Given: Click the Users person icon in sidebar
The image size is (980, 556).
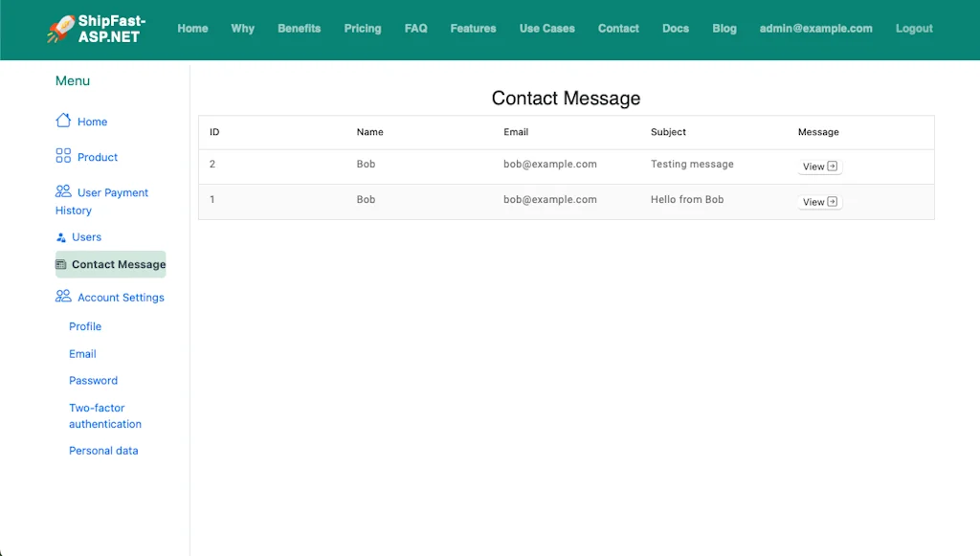Looking at the screenshot, I should click(x=60, y=236).
